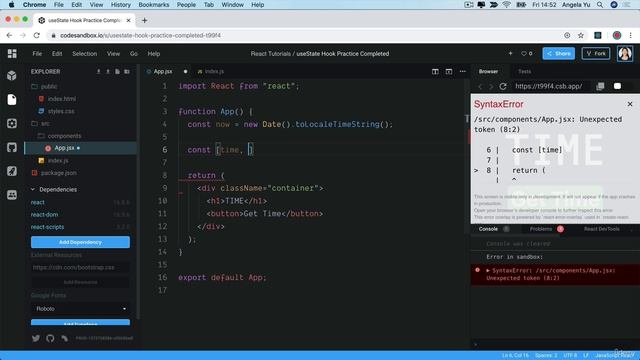Click Add Dependency button
This screenshot has width=640, height=360.
click(80, 242)
